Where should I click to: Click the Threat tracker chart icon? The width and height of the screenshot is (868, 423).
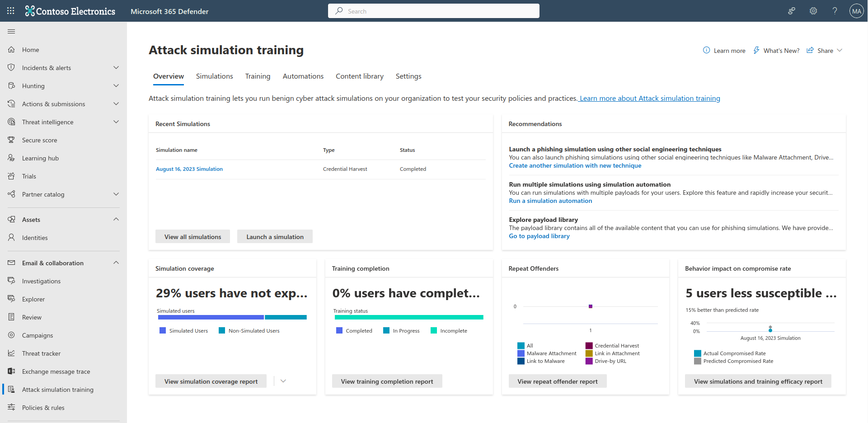coord(11,353)
